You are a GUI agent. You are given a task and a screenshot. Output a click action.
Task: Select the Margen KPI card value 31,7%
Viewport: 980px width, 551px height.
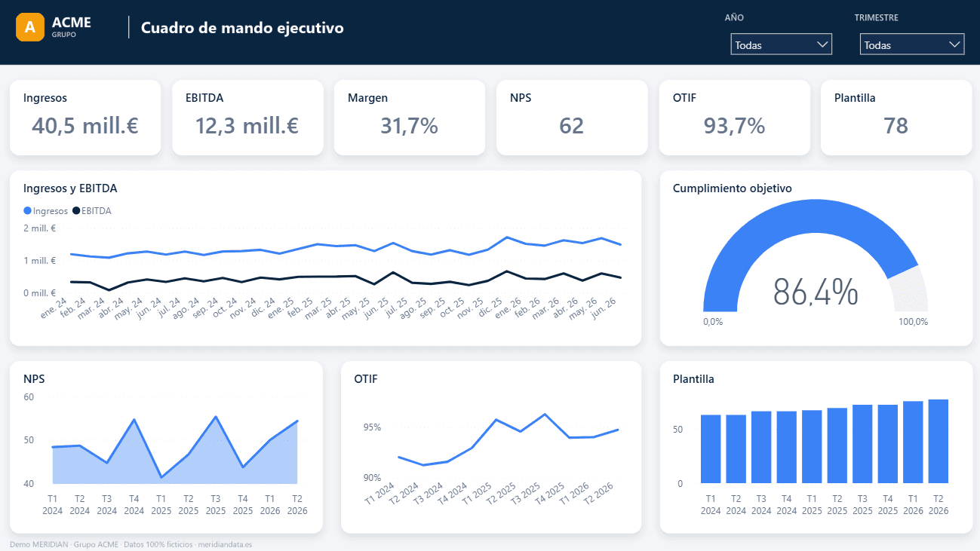pyautogui.click(x=409, y=126)
